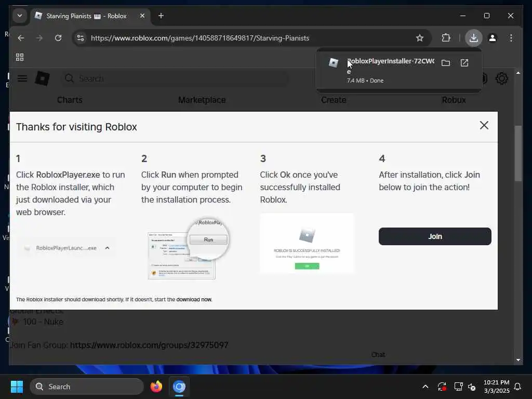Click the scrollbar down arrow
This screenshot has height=399, width=532.
point(518,360)
